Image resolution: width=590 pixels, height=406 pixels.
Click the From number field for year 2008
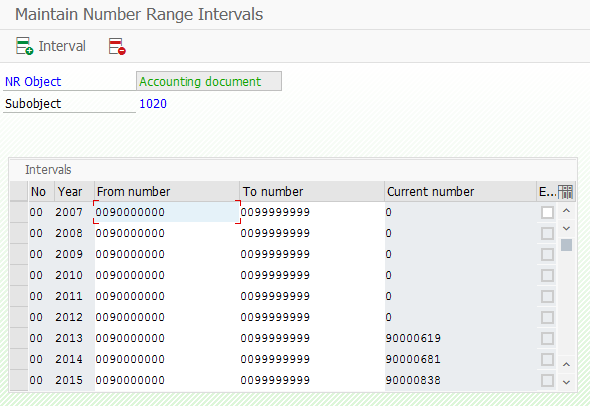coord(167,233)
